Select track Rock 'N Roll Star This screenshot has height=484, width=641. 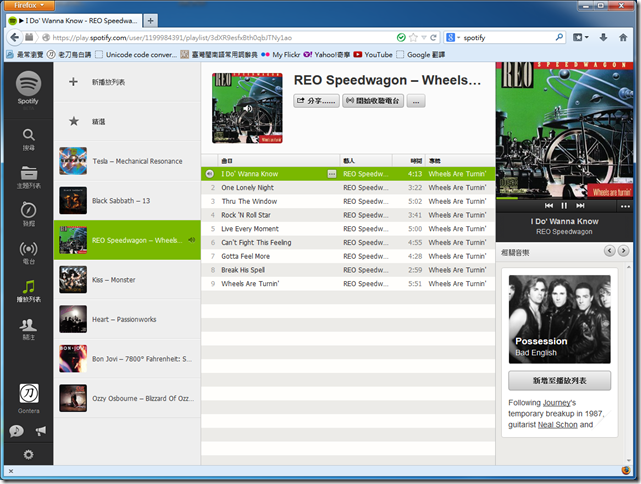(x=348, y=215)
